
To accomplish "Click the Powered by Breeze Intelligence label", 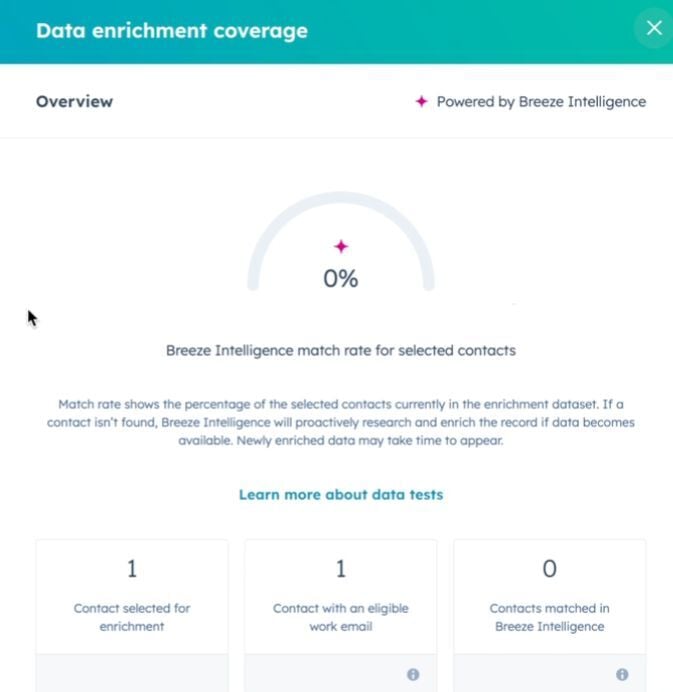I will point(541,102).
